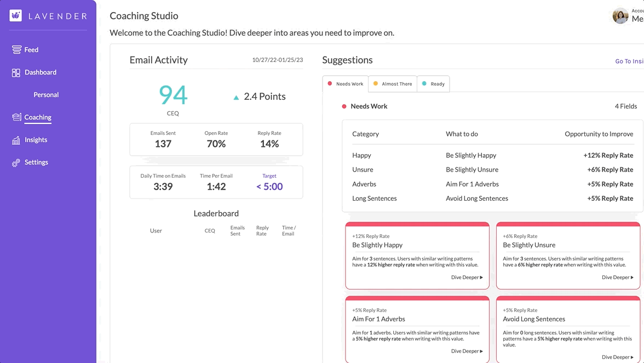Switch to the Ready suggestions tab

(433, 83)
